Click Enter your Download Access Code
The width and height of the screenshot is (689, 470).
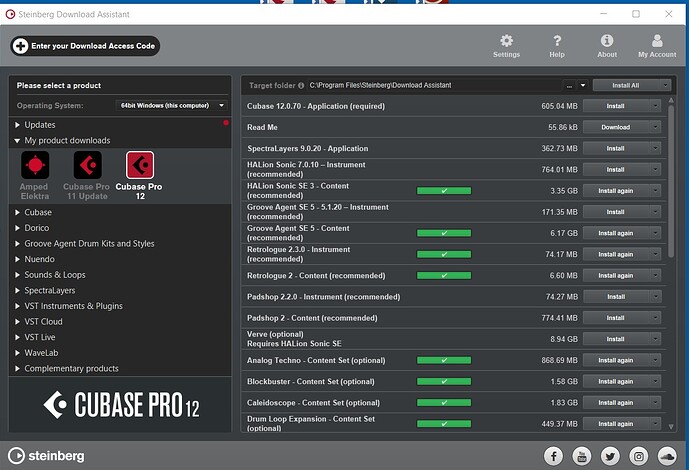click(85, 46)
